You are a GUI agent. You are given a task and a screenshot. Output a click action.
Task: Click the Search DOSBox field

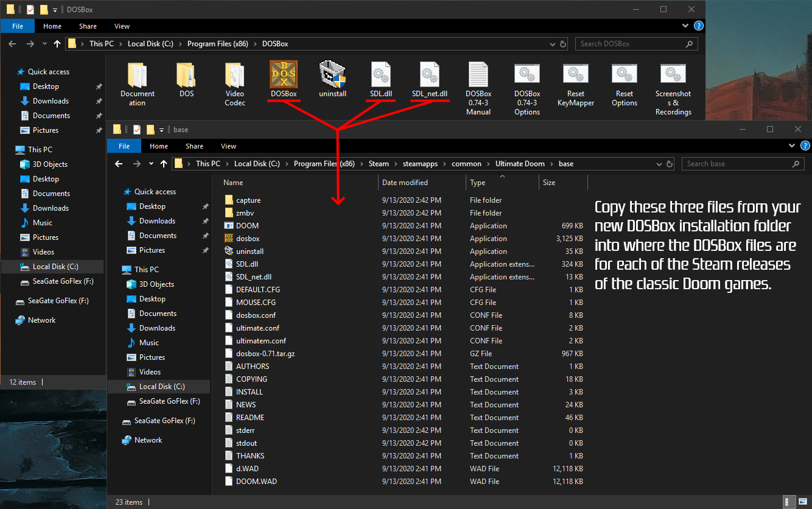tap(636, 44)
